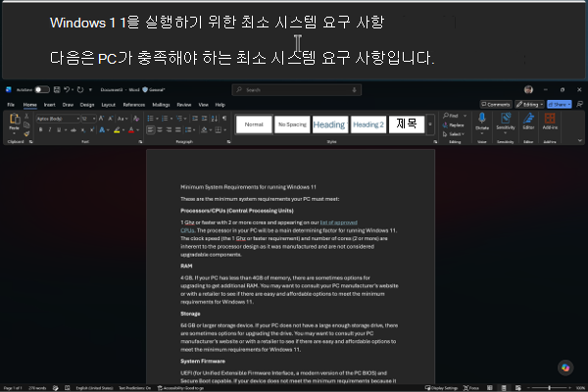Viewport: 588px width, 392px height.
Task: Open the font color dropdown arrow
Action: pyautogui.click(x=137, y=130)
